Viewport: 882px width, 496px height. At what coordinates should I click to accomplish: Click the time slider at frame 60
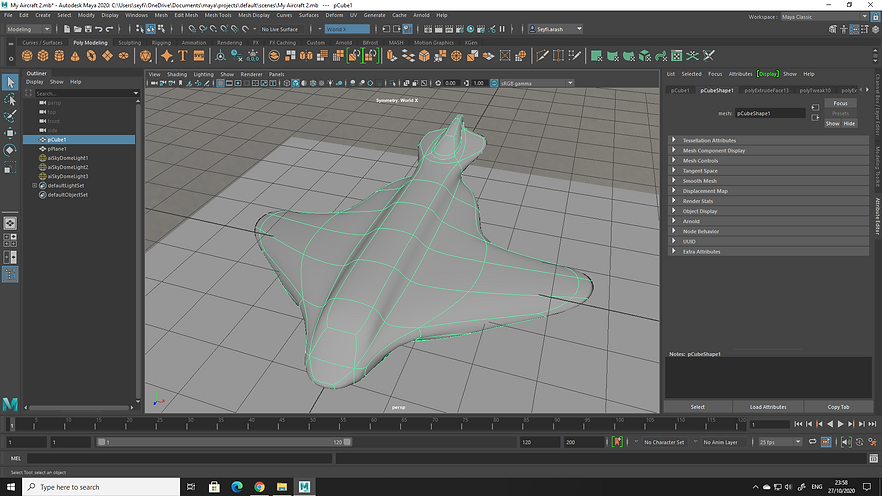point(372,424)
